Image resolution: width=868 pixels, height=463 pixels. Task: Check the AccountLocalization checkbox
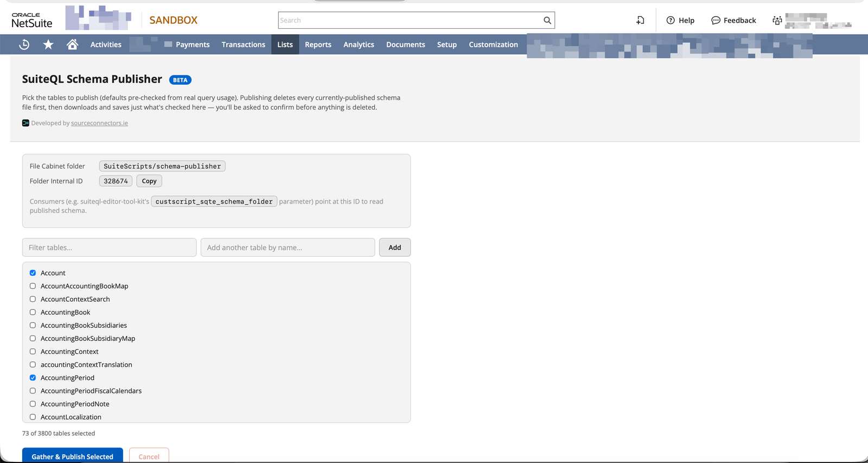coord(33,417)
